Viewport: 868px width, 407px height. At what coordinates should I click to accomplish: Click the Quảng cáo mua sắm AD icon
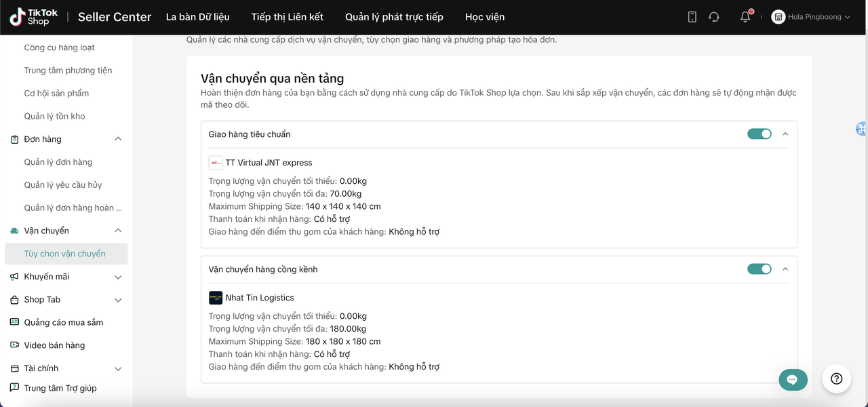click(15, 322)
